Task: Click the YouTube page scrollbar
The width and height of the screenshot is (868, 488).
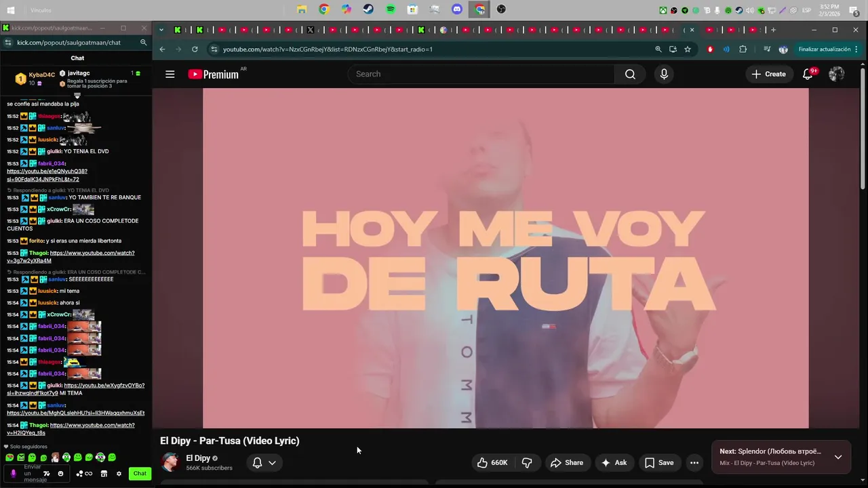Action: click(x=863, y=129)
